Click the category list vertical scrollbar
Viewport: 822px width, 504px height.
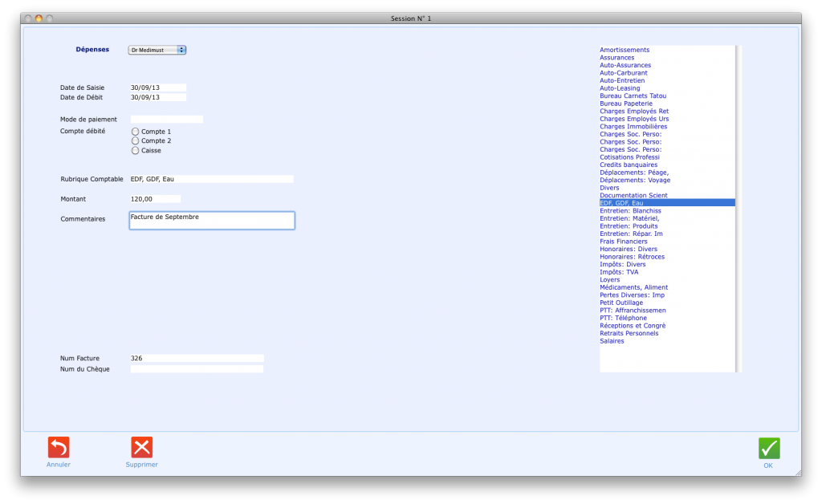click(x=739, y=209)
